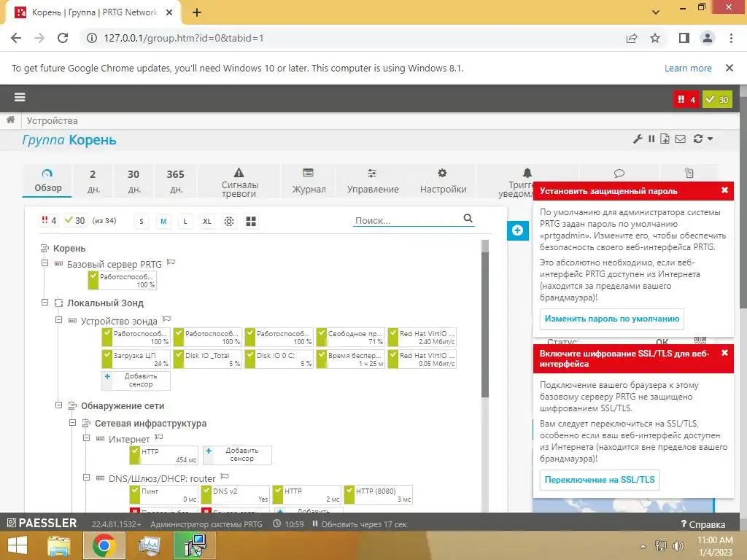Click Добавить сенсор next to Интернет HTTP
Viewport: 747px width, 560px height.
click(237, 455)
